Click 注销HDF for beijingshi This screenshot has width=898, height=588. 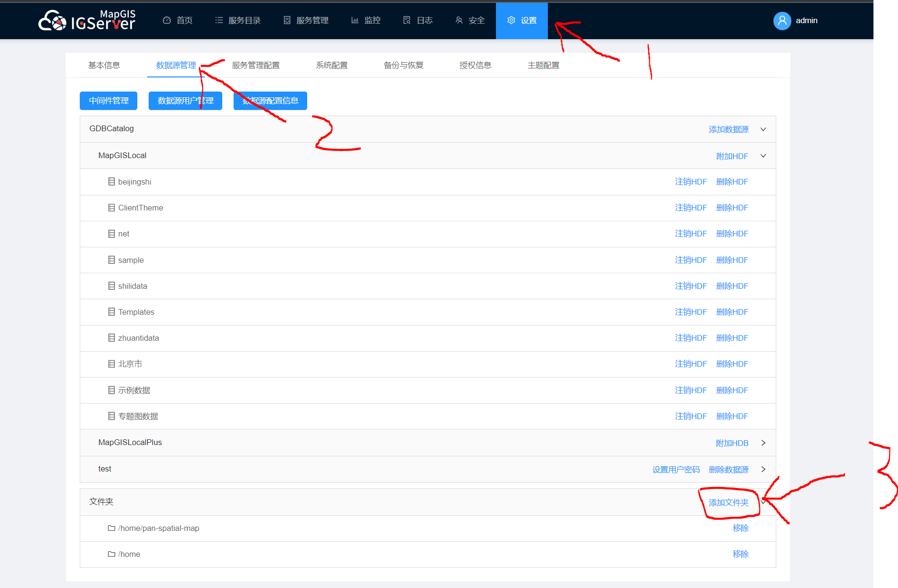click(691, 182)
